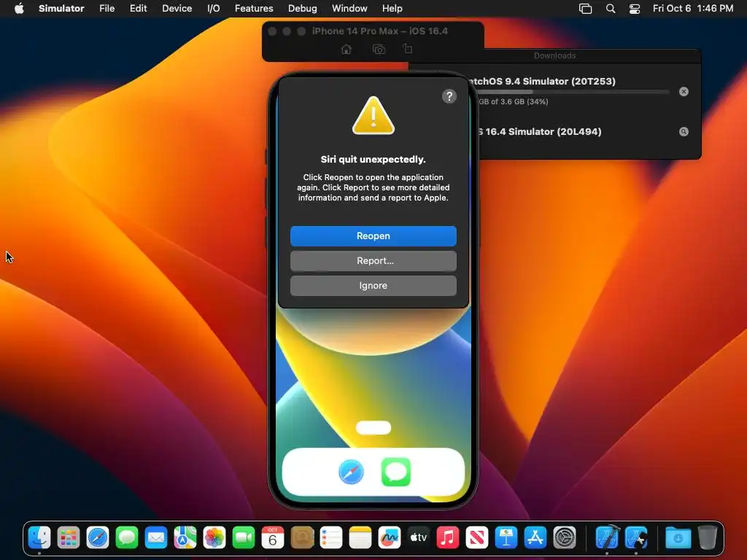Open Keynote from the Dock
This screenshot has width=747, height=560.
(506, 537)
